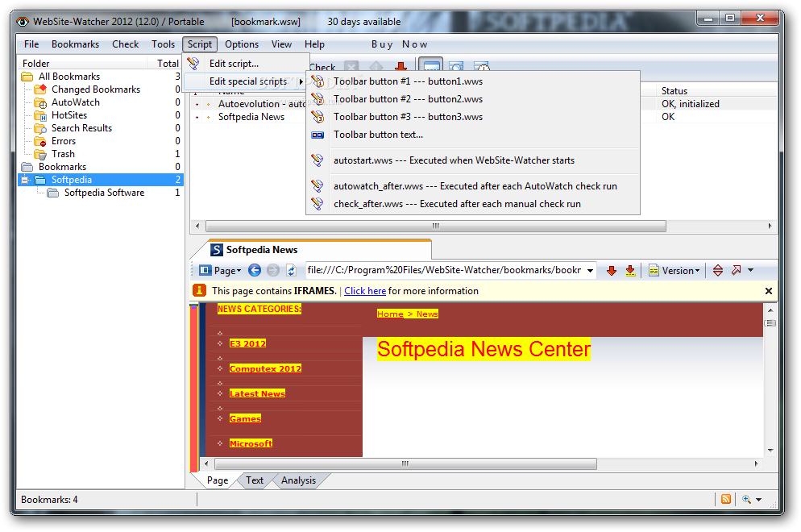The image size is (801, 532).
Task: Click the file URL address field
Action: [445, 270]
